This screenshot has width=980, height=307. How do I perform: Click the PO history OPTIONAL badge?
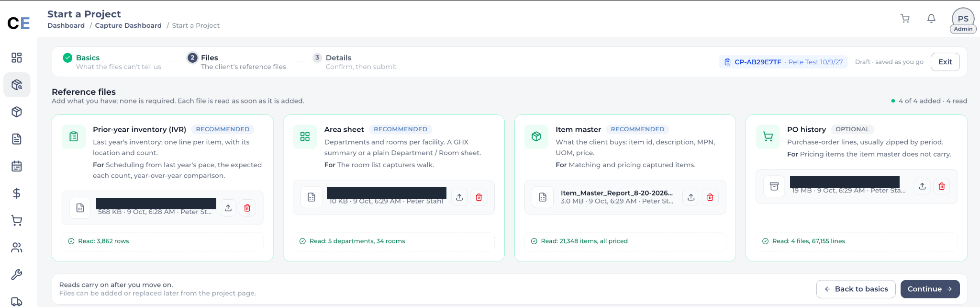852,129
